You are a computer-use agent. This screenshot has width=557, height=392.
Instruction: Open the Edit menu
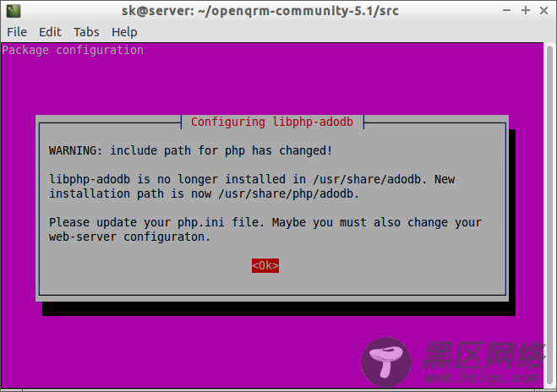(x=50, y=32)
